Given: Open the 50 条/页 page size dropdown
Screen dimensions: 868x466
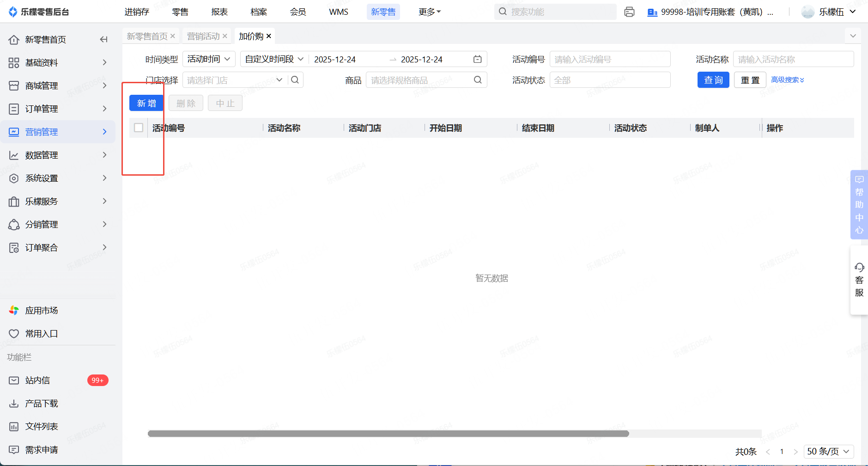Looking at the screenshot, I should (x=829, y=452).
